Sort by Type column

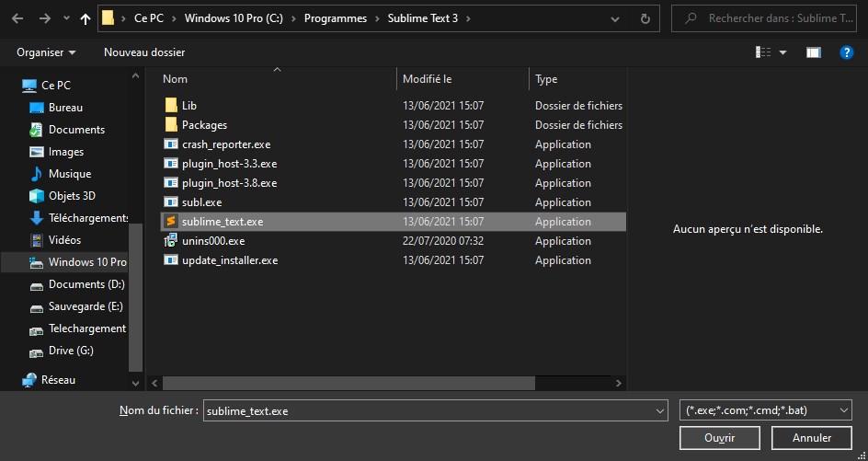pos(546,79)
